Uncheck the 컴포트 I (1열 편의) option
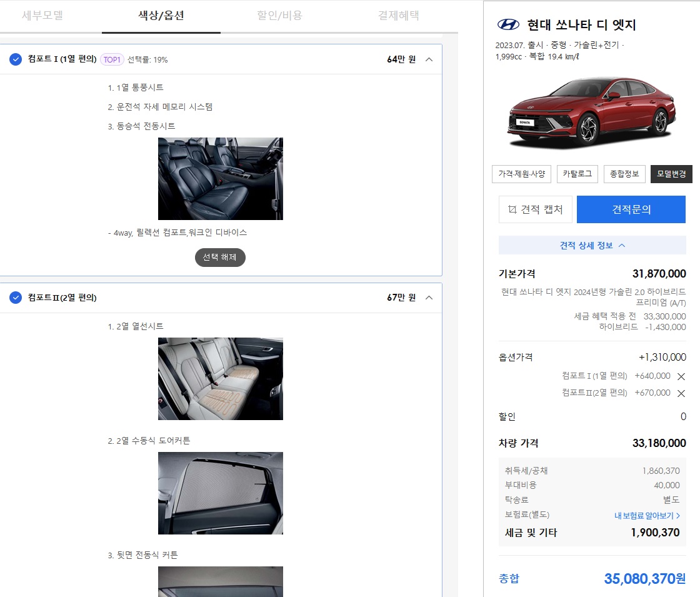This screenshot has width=700, height=597. pos(16,59)
